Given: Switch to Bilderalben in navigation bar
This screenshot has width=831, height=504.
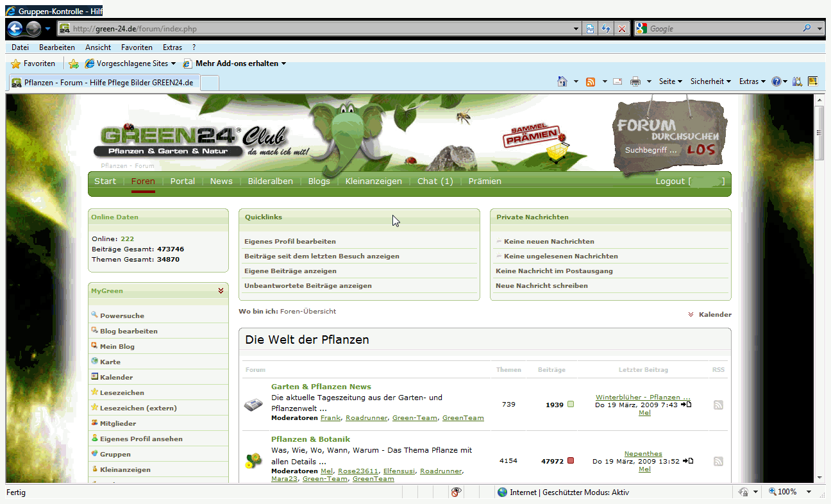Looking at the screenshot, I should pos(270,181).
